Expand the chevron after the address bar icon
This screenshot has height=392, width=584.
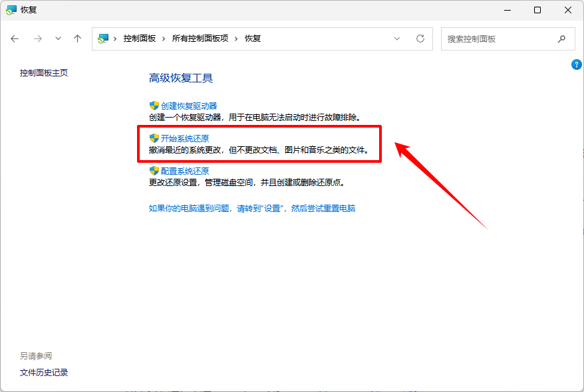[116, 39]
